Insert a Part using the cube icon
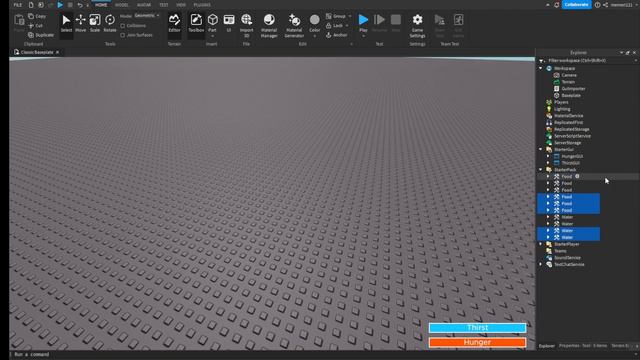640x360 pixels. pos(213,20)
